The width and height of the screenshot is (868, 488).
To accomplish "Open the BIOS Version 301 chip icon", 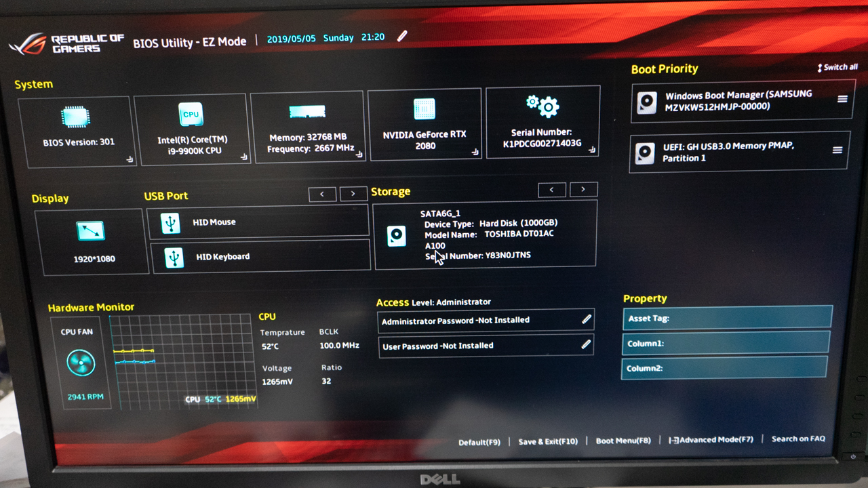I will (x=76, y=117).
